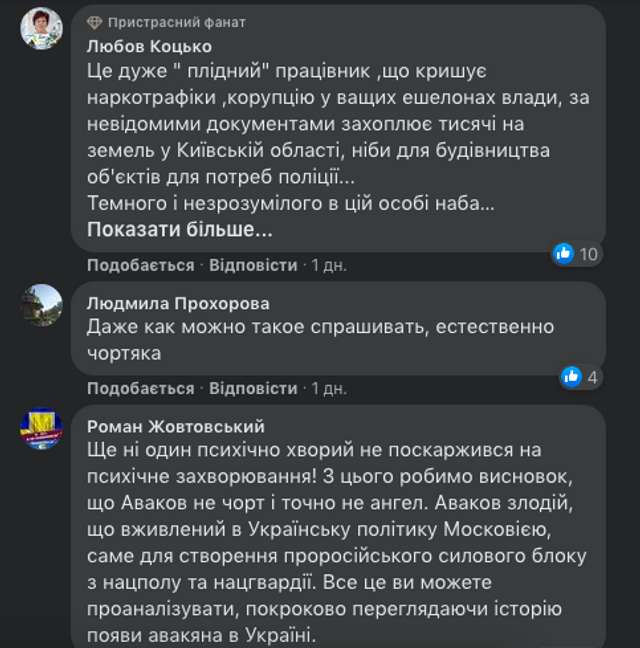
Task: Open the author name Роман Жовтовський
Action: [181, 425]
